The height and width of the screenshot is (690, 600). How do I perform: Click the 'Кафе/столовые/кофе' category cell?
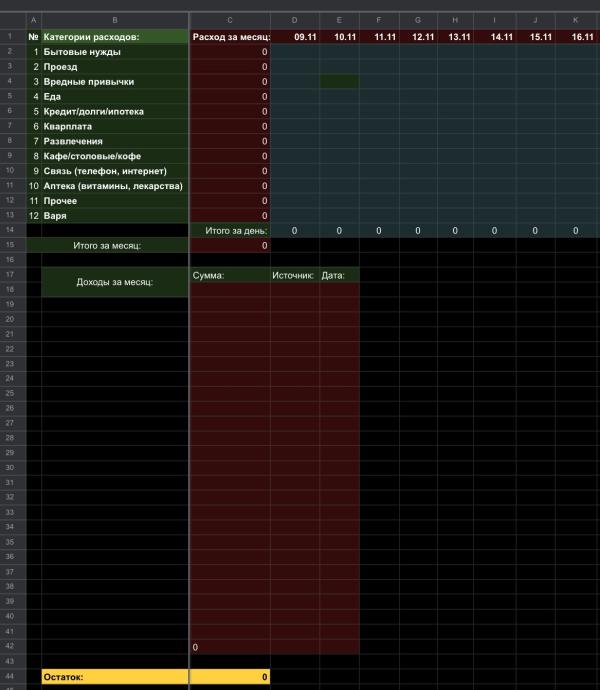(x=115, y=156)
